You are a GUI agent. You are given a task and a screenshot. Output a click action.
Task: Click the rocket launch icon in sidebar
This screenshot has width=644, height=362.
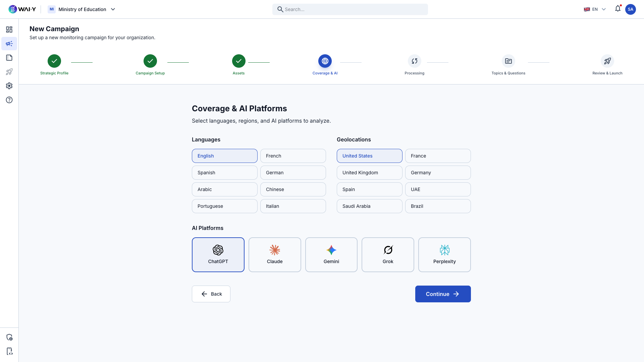click(9, 72)
